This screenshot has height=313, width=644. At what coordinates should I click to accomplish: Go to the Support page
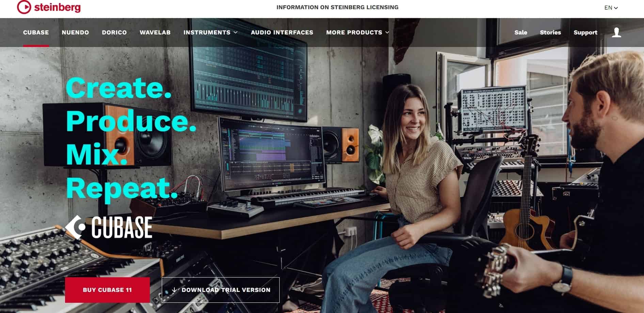click(585, 32)
